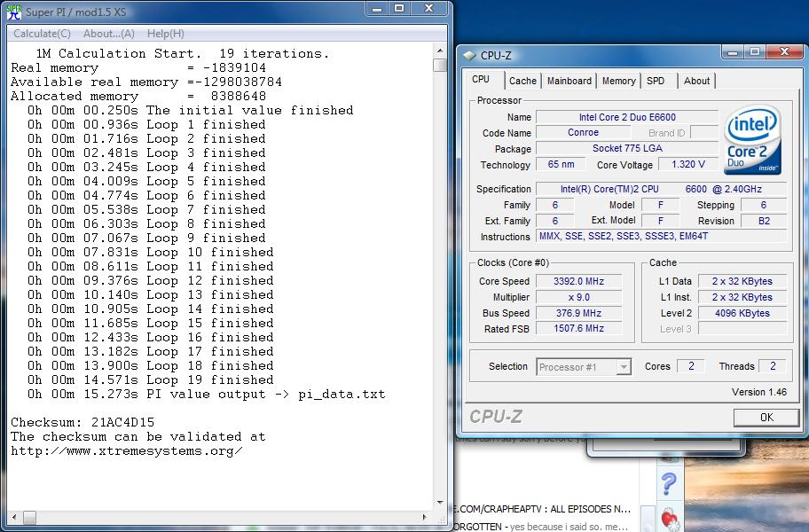Click the CPU-Z title bar icon
The image size is (809, 532).
tap(469, 55)
